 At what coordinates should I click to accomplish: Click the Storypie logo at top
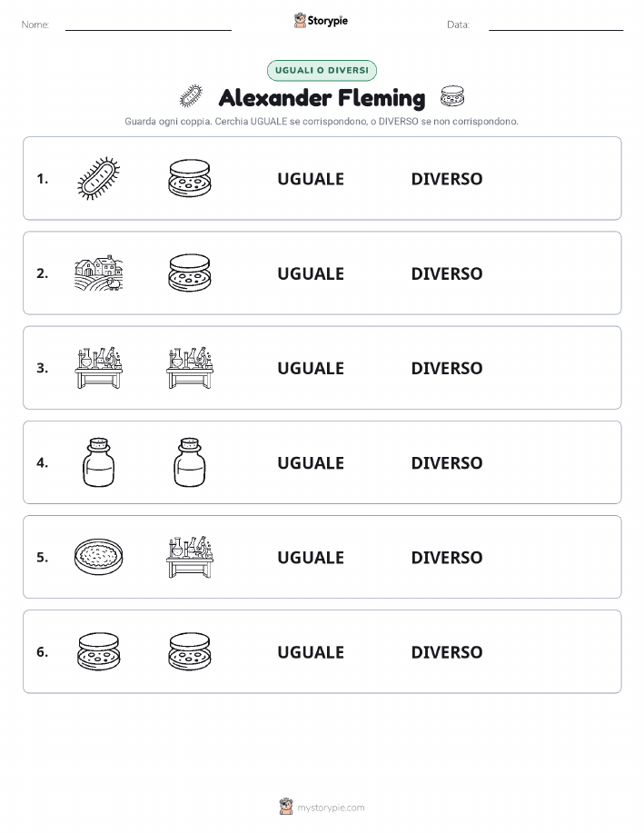pyautogui.click(x=321, y=21)
